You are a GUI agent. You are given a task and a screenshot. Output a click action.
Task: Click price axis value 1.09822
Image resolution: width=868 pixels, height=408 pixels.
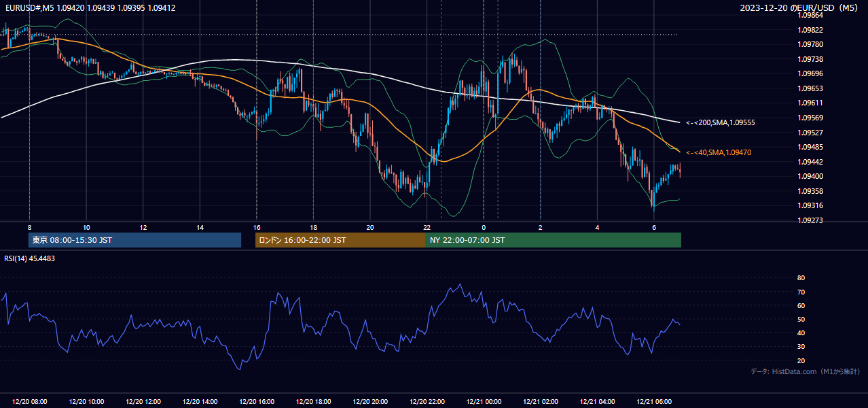point(810,30)
